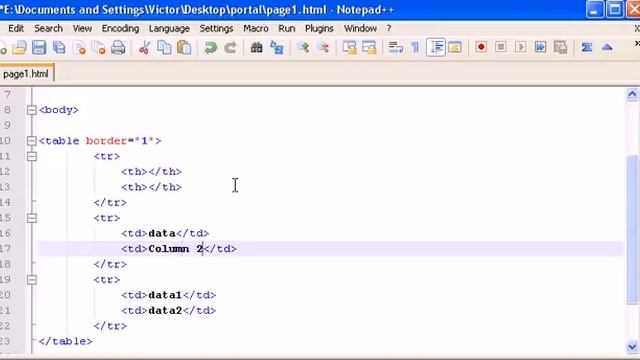This screenshot has height=360, width=640.
Task: Click the blue sigma-shaped toolbar icon
Action: (587, 47)
